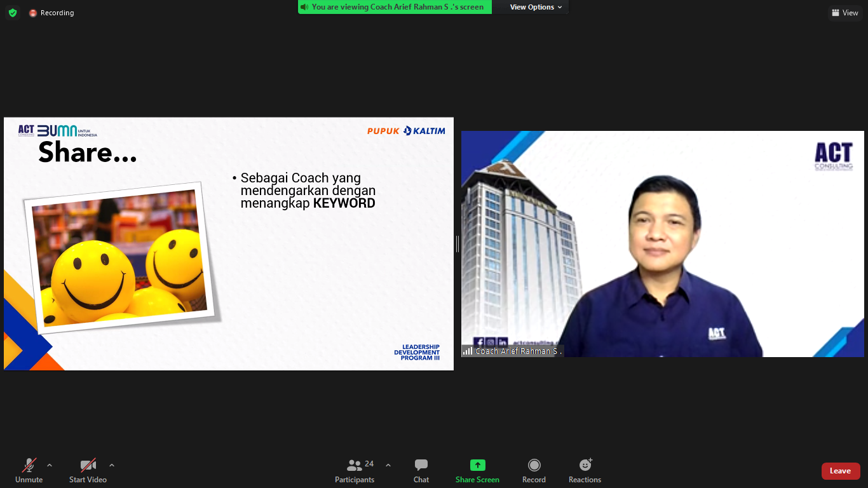The width and height of the screenshot is (868, 488).
Task: Expand the video options arrow beside Start Video
Action: 112,465
